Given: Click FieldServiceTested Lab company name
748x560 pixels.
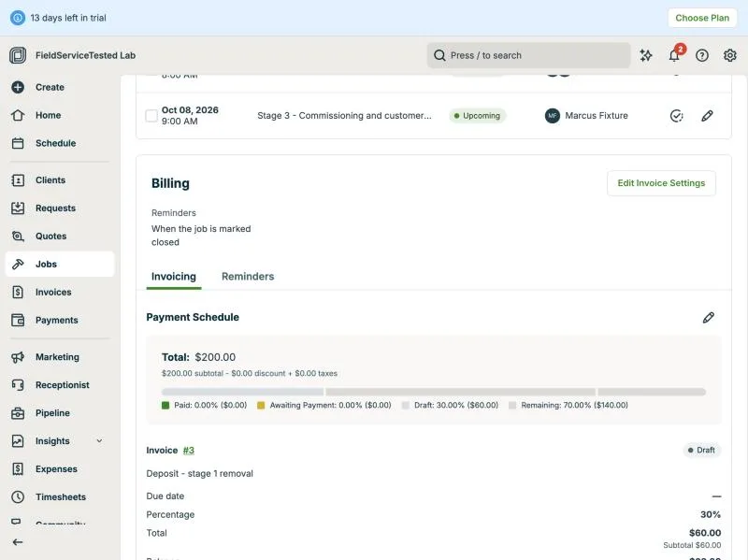Looking at the screenshot, I should [85, 55].
